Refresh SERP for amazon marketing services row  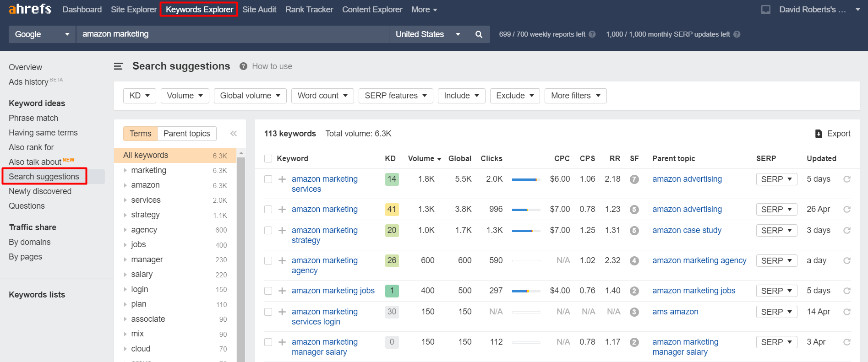pos(847,179)
